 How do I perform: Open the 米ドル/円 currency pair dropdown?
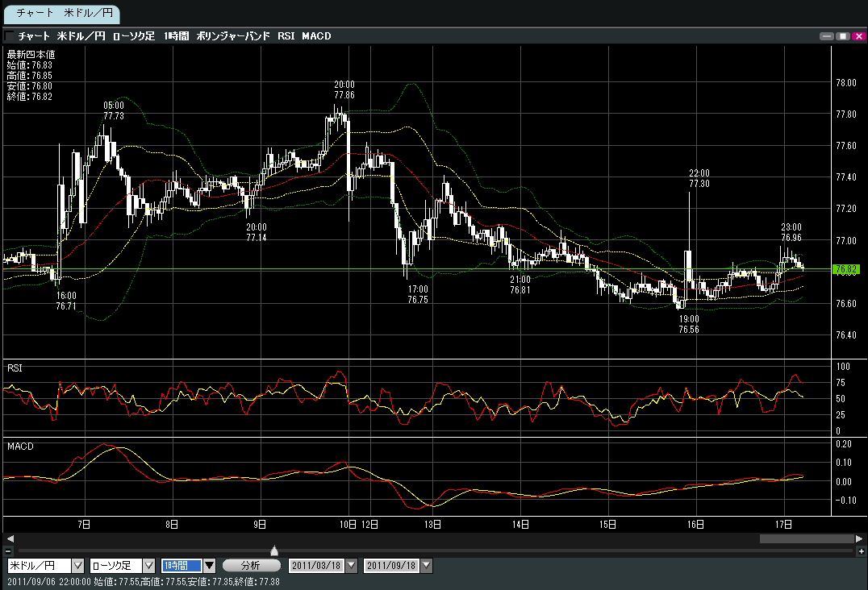(x=78, y=566)
